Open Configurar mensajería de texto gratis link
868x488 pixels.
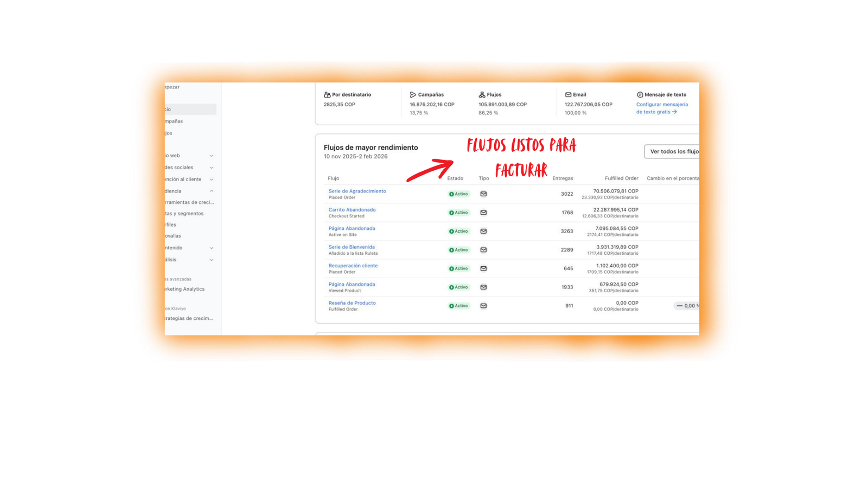point(661,108)
